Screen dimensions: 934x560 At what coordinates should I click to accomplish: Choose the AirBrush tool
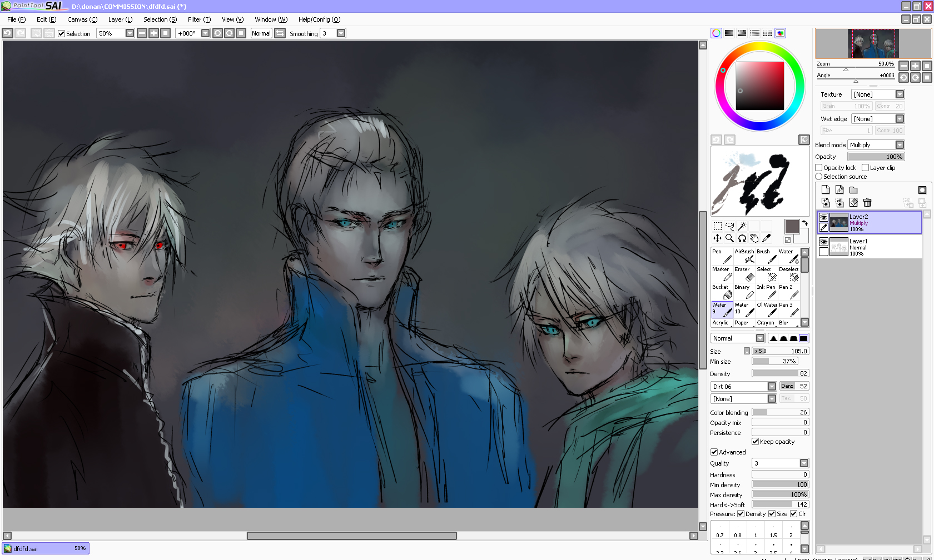point(744,256)
